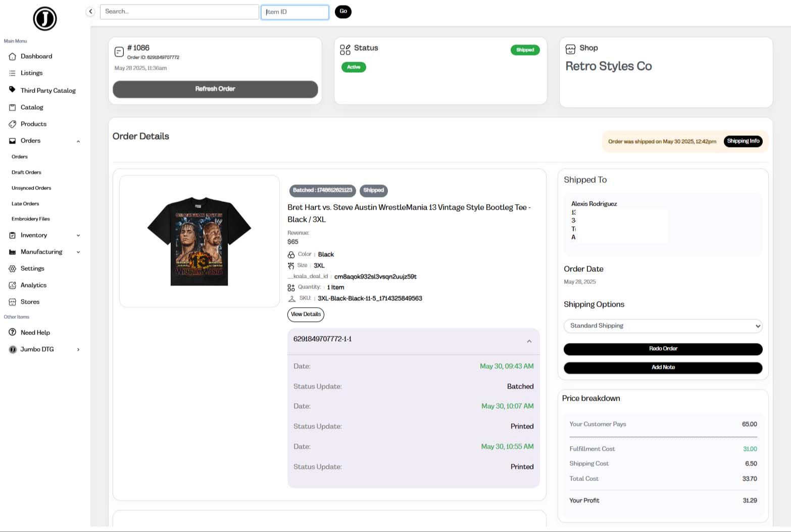
Task: Click the Manufacturing factory icon
Action: (x=13, y=252)
